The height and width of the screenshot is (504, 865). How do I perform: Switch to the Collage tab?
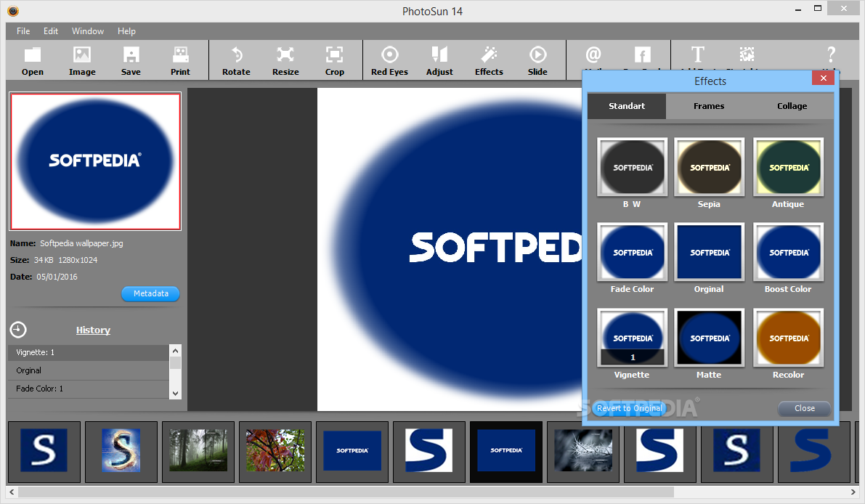[792, 106]
